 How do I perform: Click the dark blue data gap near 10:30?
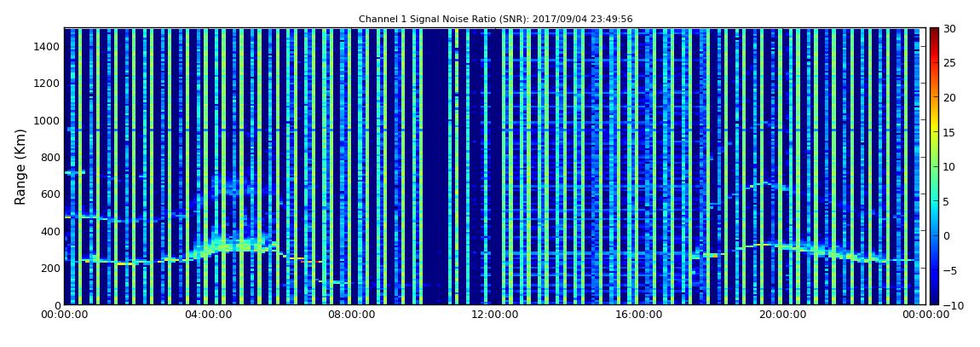pos(436,165)
